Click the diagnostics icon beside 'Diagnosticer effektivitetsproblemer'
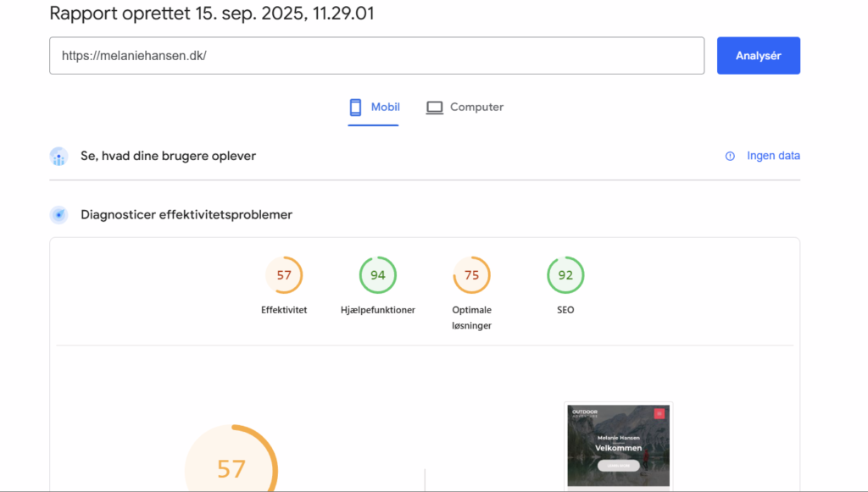Screen dimensions: 868x492 [58, 214]
